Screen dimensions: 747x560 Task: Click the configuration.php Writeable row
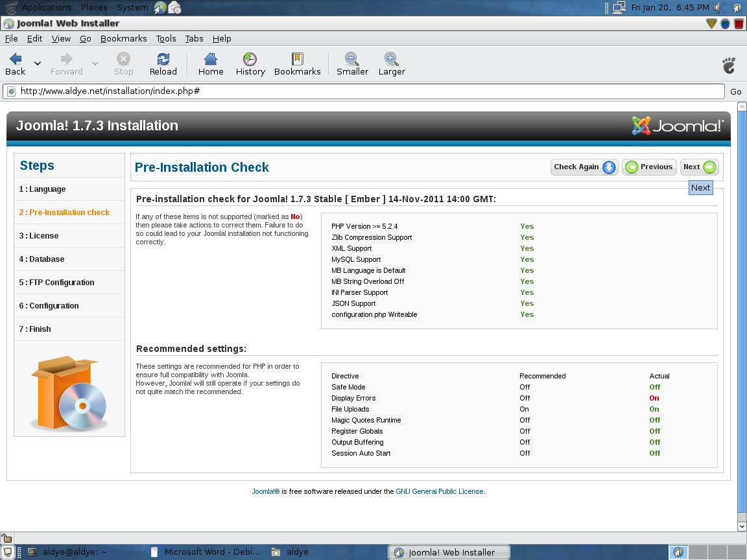(x=519, y=314)
